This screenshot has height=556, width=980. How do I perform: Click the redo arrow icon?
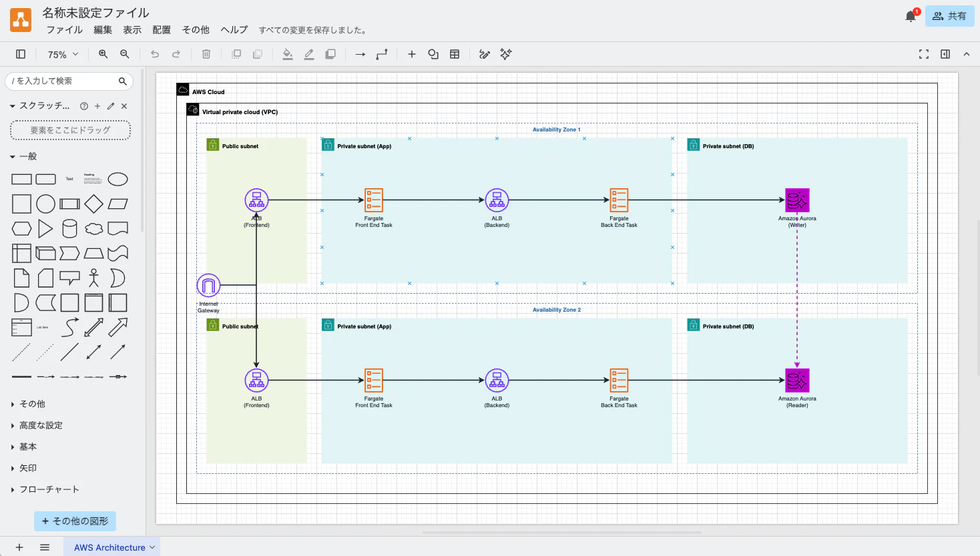click(176, 54)
